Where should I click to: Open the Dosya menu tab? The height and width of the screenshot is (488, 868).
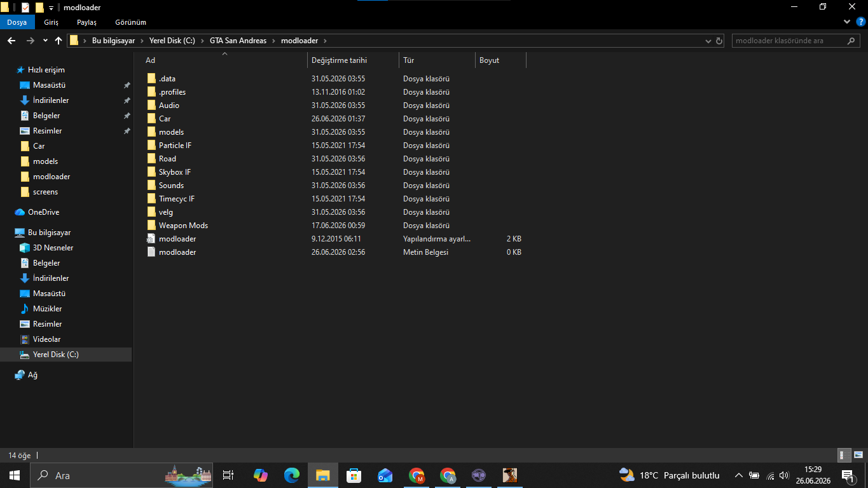click(x=17, y=22)
